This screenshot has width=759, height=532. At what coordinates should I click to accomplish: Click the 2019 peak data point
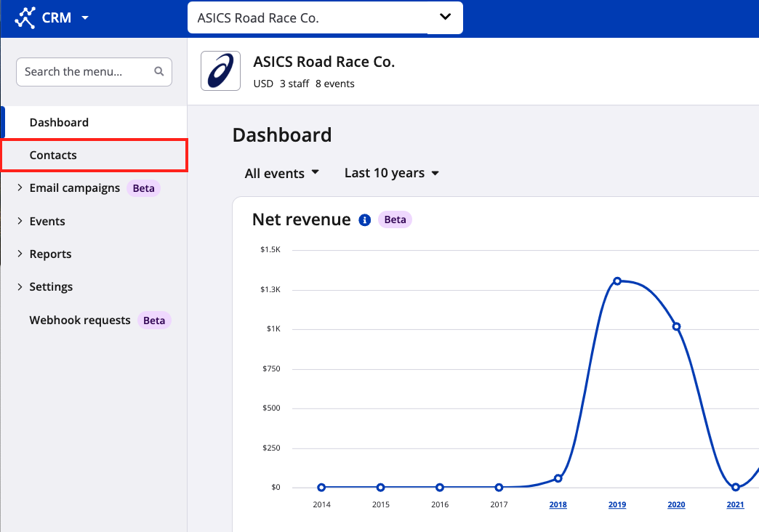coord(617,281)
